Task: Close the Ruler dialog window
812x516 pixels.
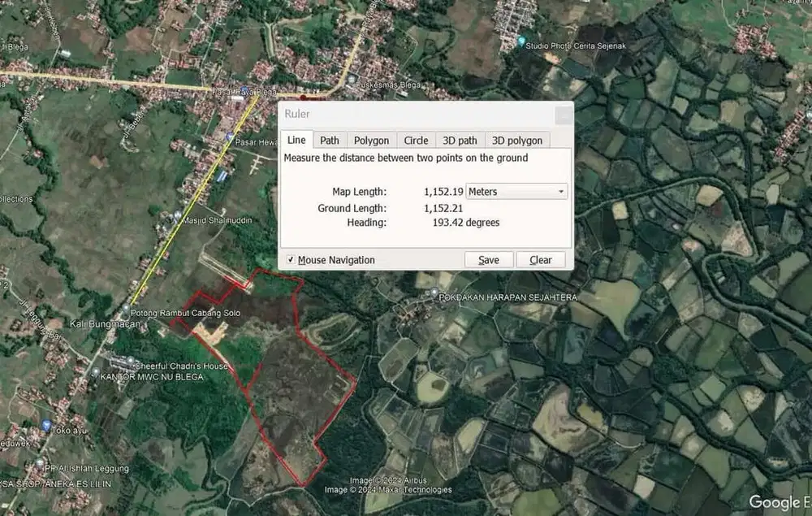Action: [x=564, y=115]
